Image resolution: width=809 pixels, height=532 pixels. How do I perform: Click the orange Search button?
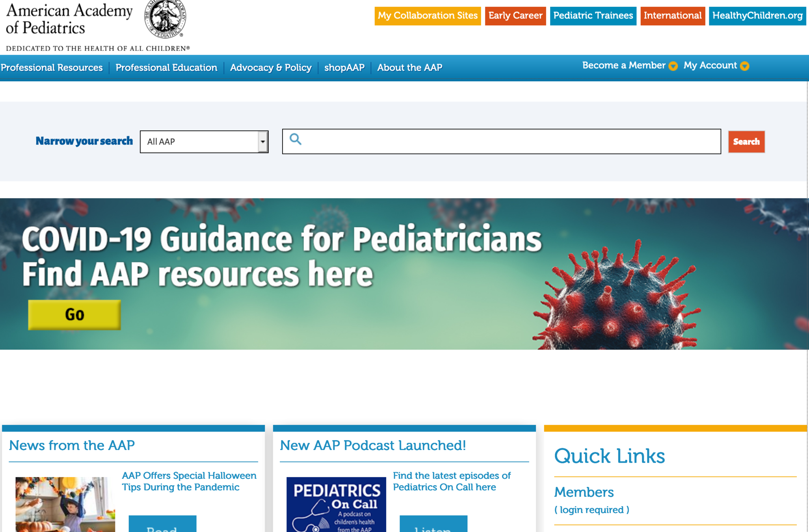[746, 141]
